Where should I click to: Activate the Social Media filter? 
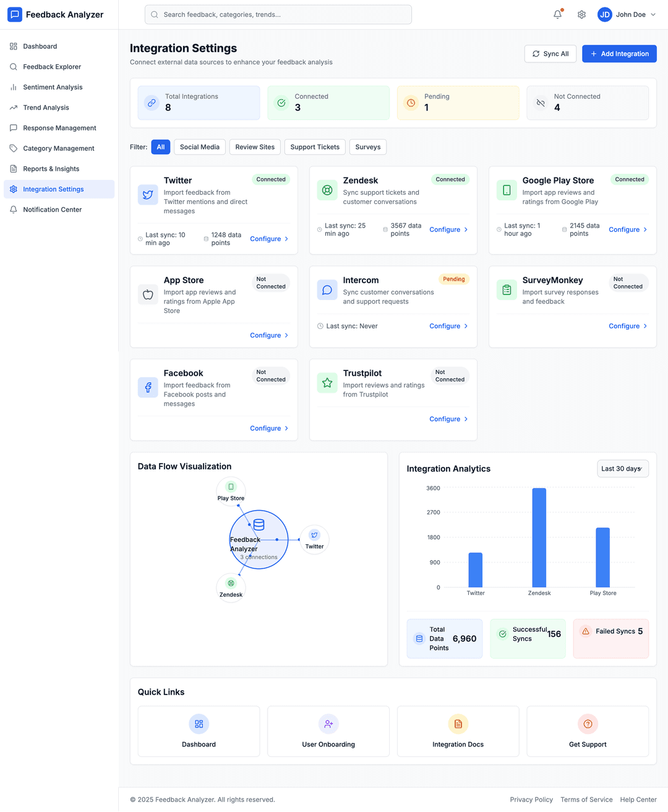pyautogui.click(x=199, y=147)
